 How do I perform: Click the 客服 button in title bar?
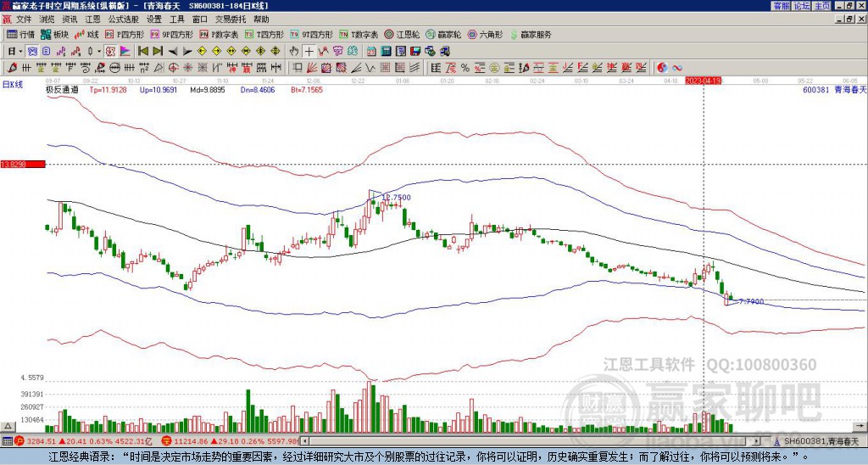(x=782, y=6)
